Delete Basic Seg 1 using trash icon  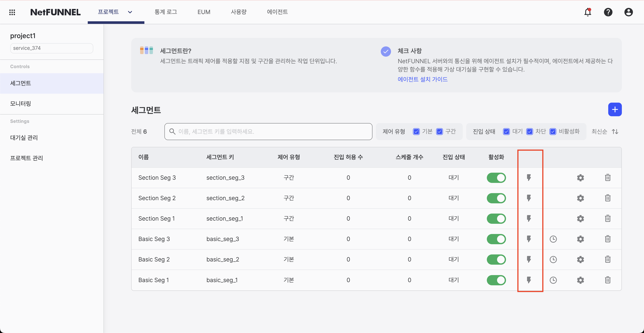click(608, 280)
